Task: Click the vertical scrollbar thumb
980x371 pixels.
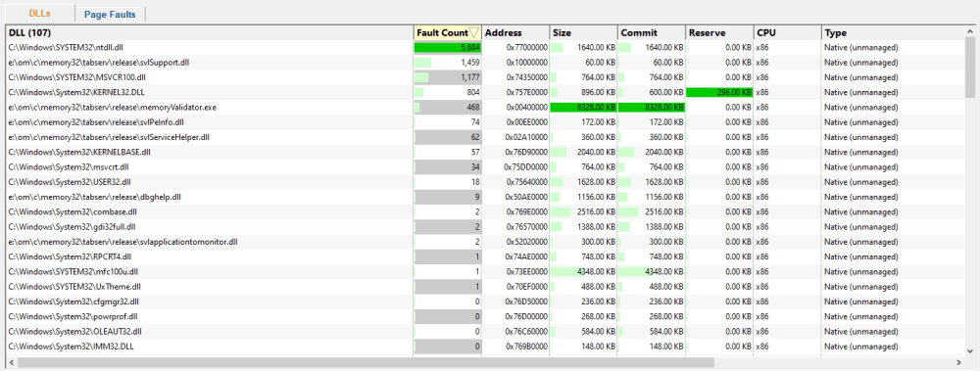Action: click(x=970, y=68)
